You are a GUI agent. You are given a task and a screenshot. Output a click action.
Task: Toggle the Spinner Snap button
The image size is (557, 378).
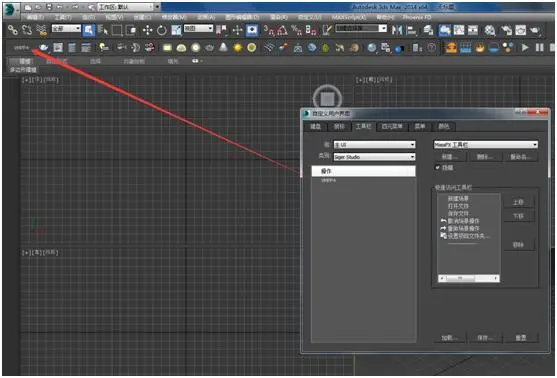pos(311,30)
